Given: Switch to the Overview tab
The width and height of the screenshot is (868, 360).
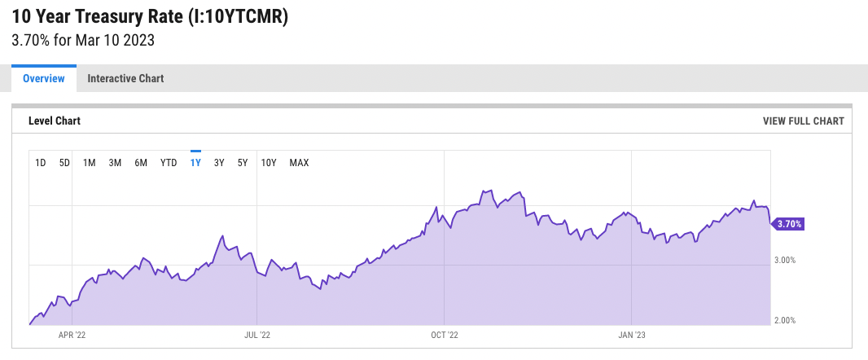Looking at the screenshot, I should tap(44, 79).
